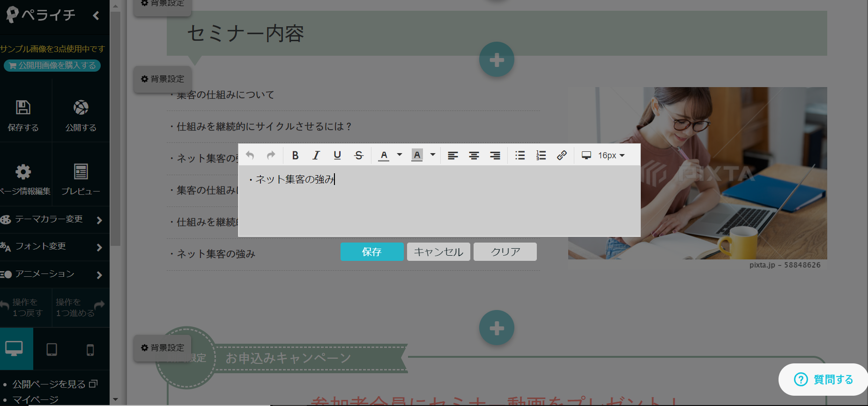This screenshot has width=868, height=406.
Task: Apply the text color button
Action: pyautogui.click(x=384, y=155)
